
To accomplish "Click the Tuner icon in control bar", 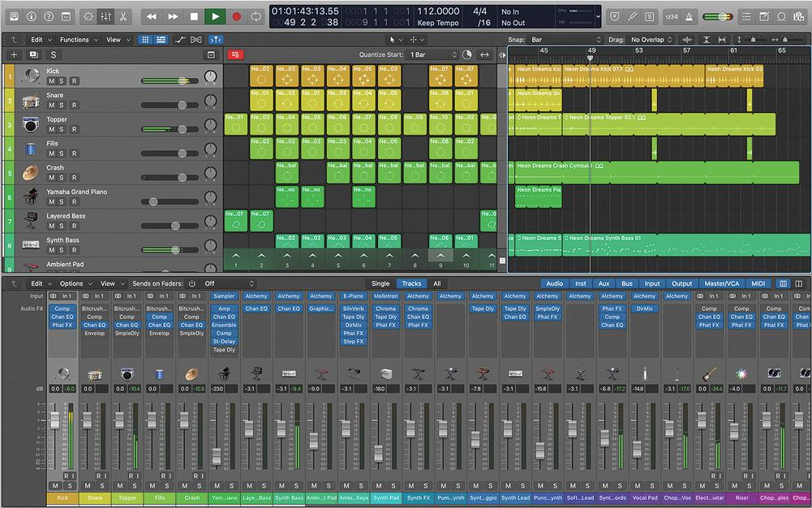I will pyautogui.click(x=632, y=16).
